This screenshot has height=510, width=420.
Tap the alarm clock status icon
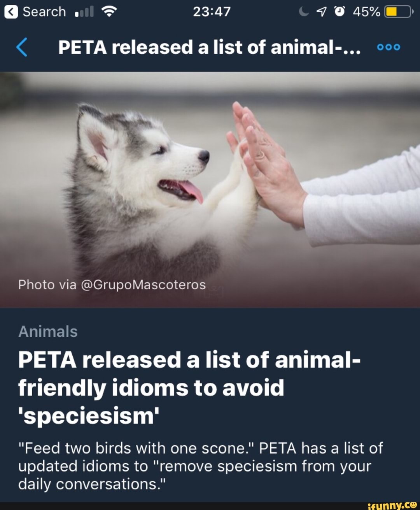(x=339, y=11)
